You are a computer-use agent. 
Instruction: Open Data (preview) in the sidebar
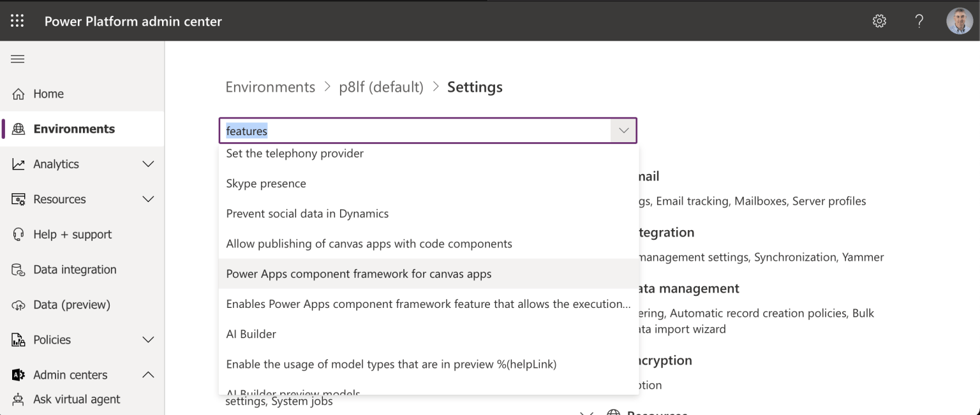(x=71, y=305)
